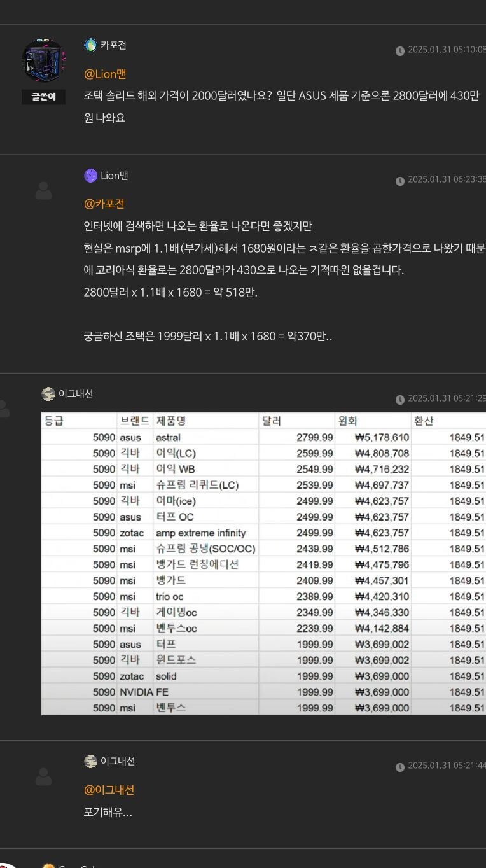Select the 벤투스oc product cell
The width and height of the screenshot is (486, 868).
click(206, 628)
